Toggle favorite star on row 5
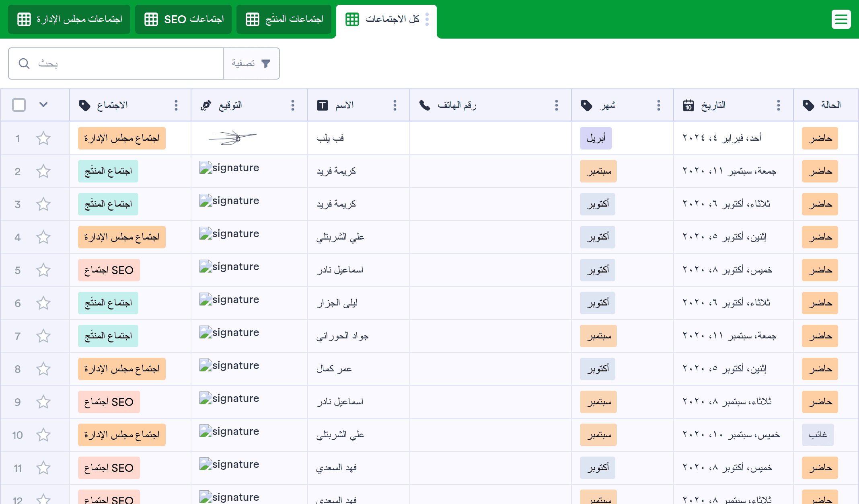 pyautogui.click(x=43, y=270)
